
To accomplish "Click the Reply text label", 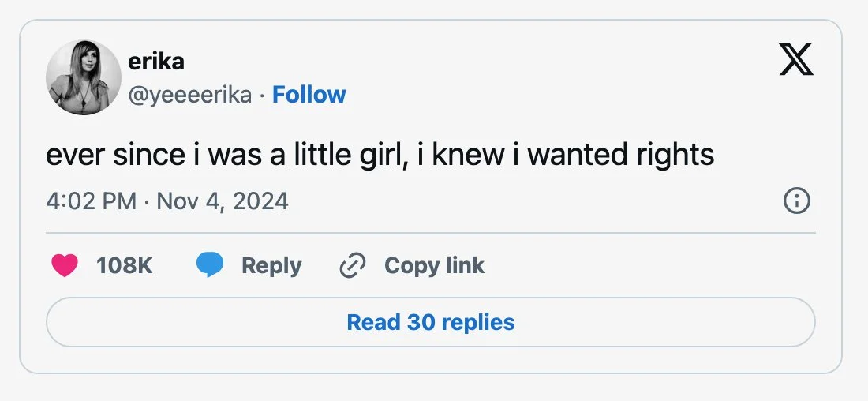I will tap(271, 266).
